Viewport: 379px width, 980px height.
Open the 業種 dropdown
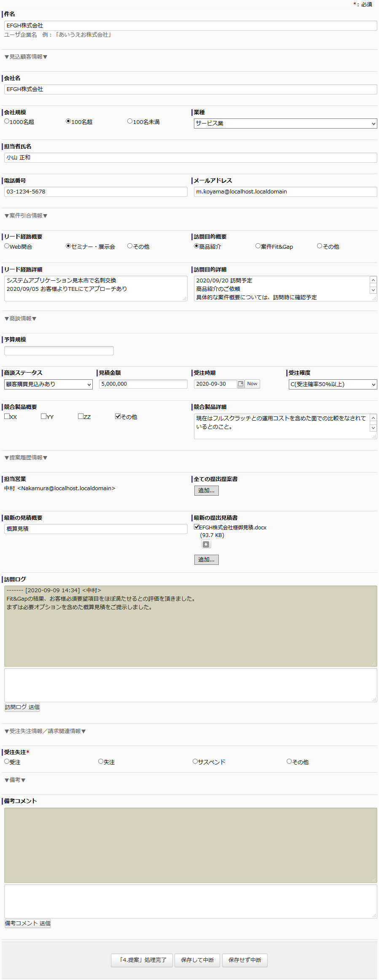pos(285,124)
